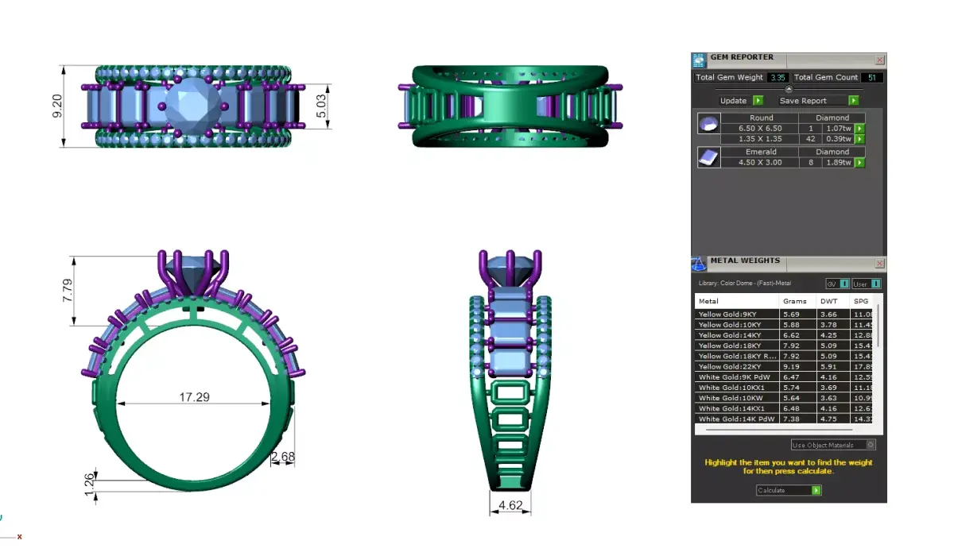Click green arrow next to Update
Image resolution: width=954 pixels, height=560 pixels.
tap(758, 101)
